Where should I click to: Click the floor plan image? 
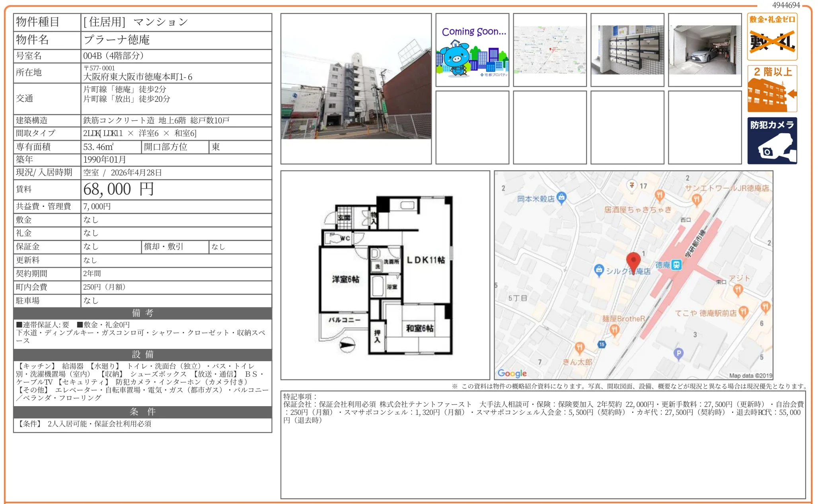coord(385,275)
